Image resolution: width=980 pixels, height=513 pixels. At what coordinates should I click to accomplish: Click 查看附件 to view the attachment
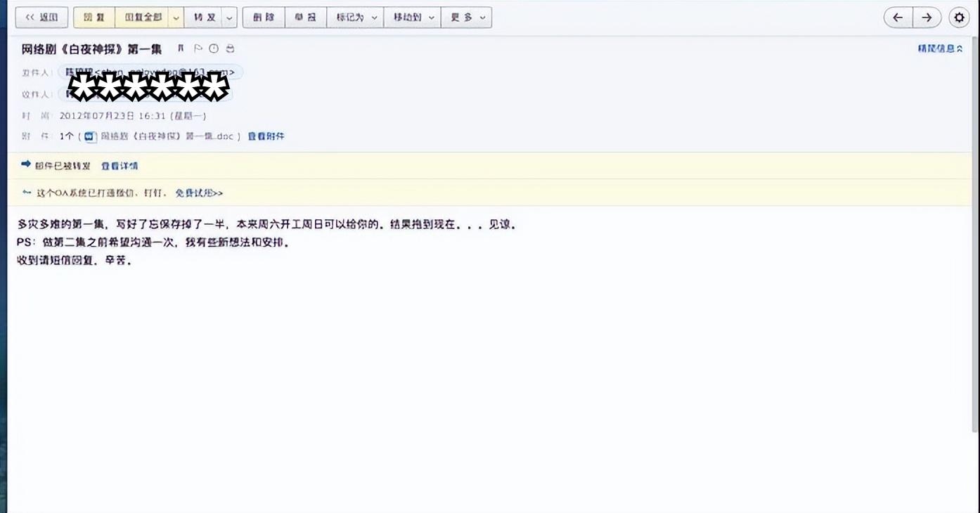tap(265, 136)
